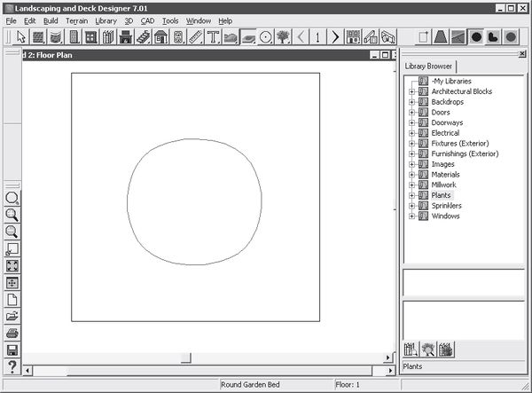Screen dimensions: 532x393
Task: Select Materials in the library tree
Action: coord(447,175)
